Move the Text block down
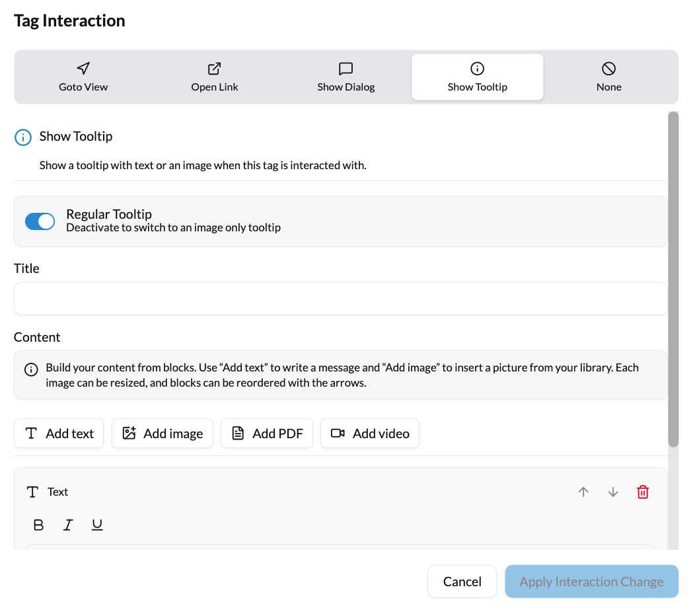 (613, 492)
